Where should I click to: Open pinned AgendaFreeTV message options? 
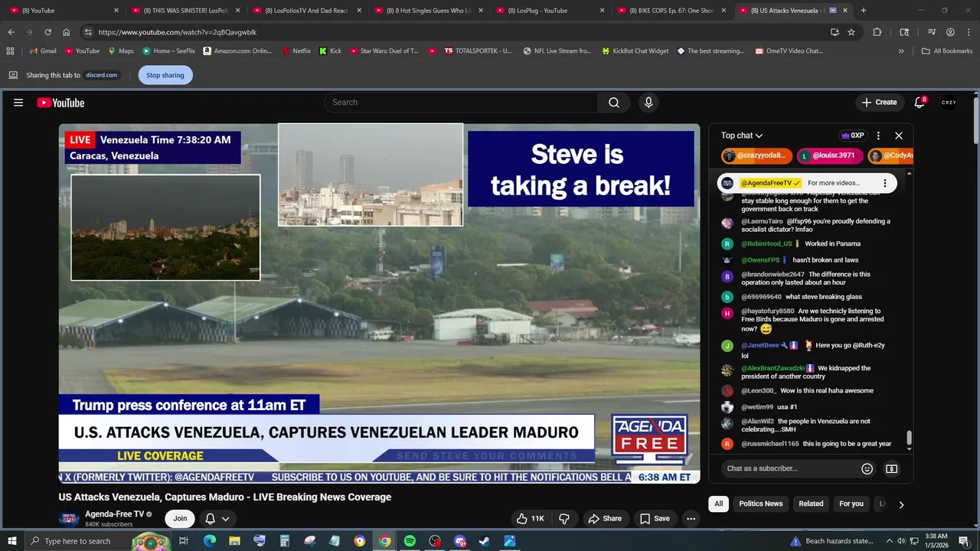tap(884, 183)
